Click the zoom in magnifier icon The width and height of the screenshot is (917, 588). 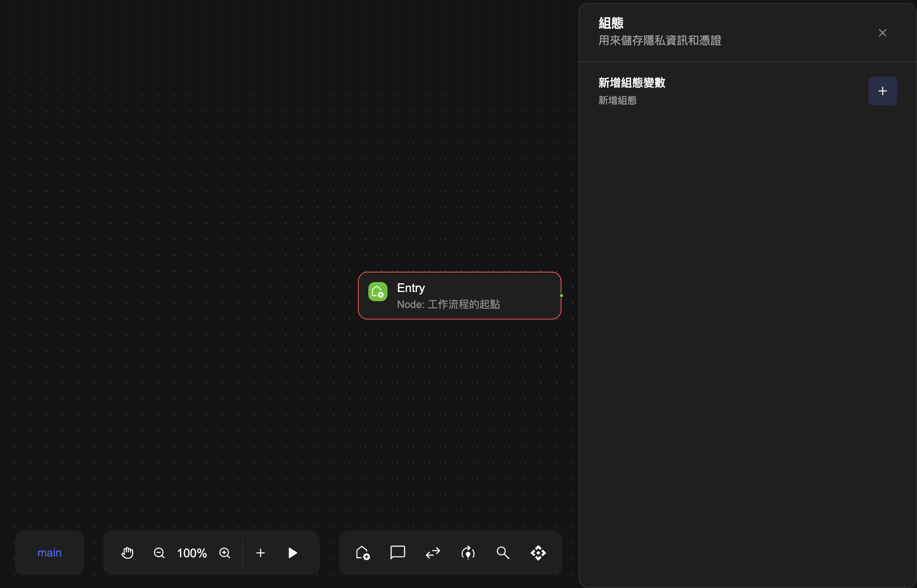coord(225,553)
